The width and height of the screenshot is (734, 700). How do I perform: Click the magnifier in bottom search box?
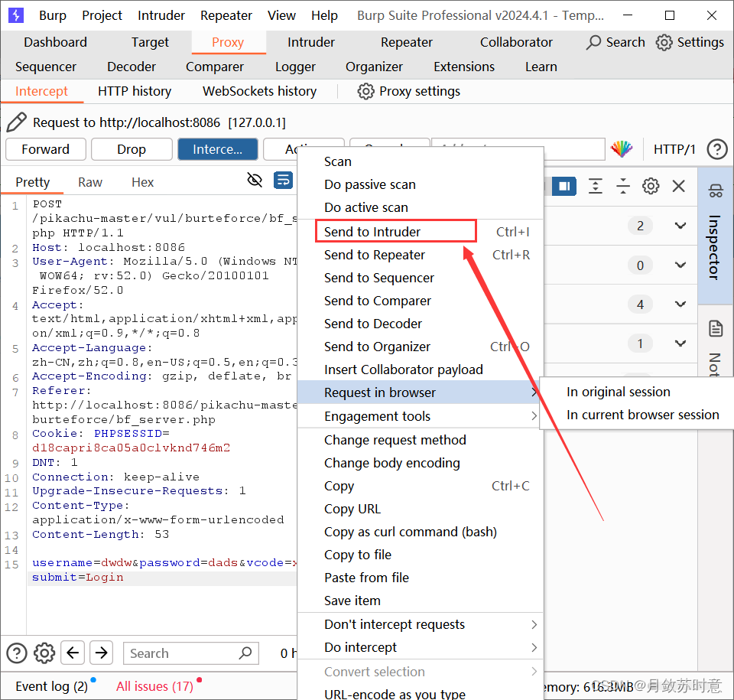coord(245,653)
